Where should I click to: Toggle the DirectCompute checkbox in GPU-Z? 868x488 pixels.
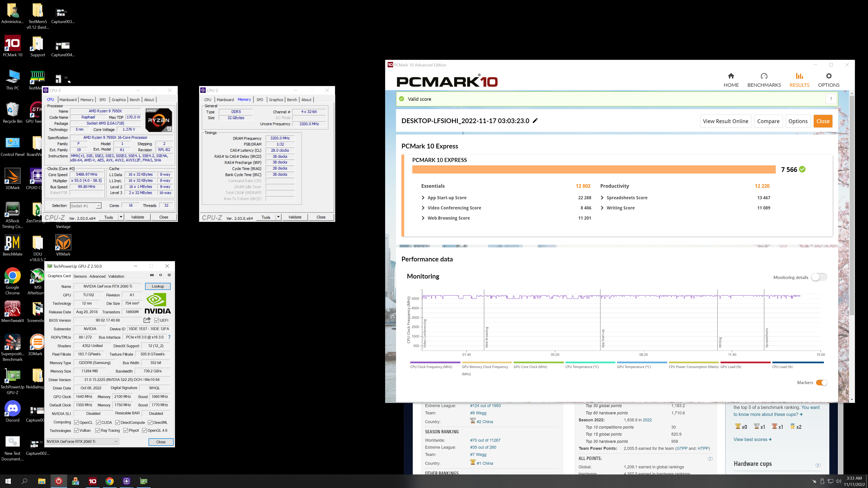tap(118, 422)
